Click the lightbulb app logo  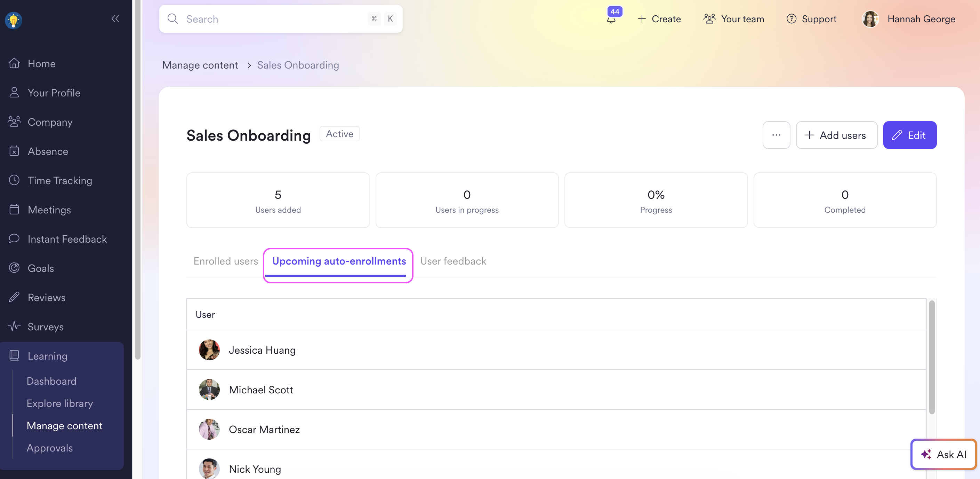pyautogui.click(x=14, y=20)
